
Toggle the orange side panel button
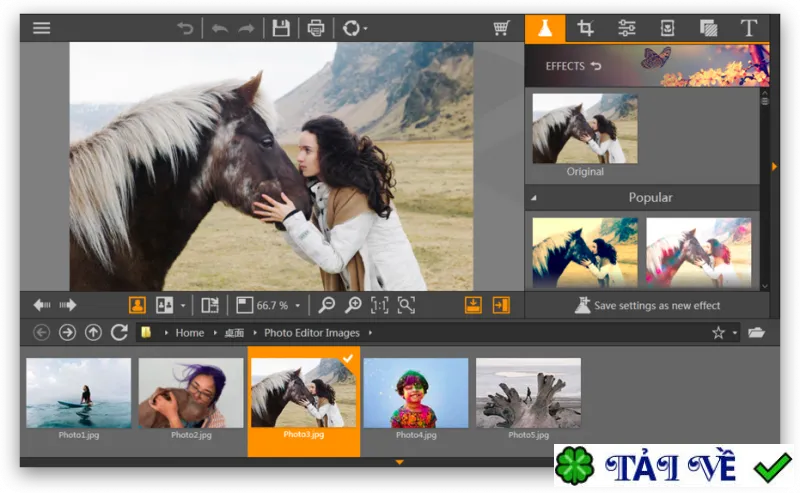point(501,305)
